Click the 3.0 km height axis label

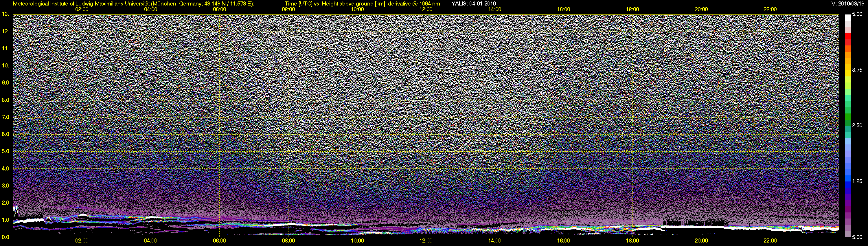5,186
